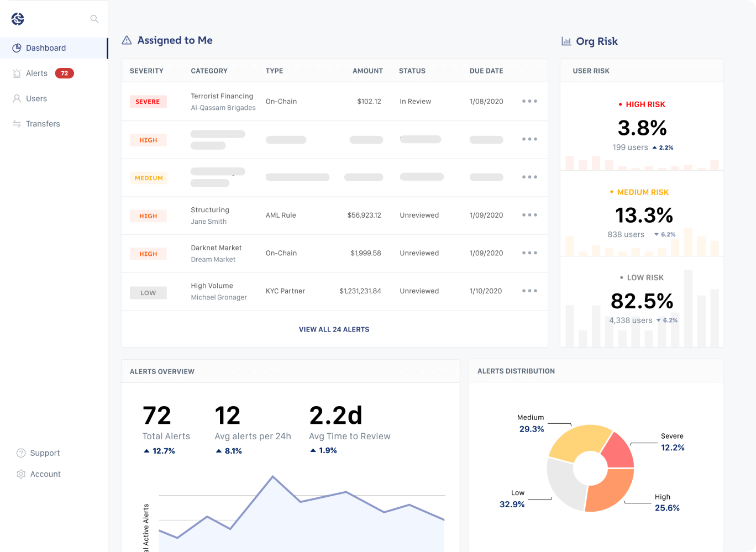Click the warning triangle beside Assigned to Me
The width and height of the screenshot is (756, 552).
pos(127,40)
